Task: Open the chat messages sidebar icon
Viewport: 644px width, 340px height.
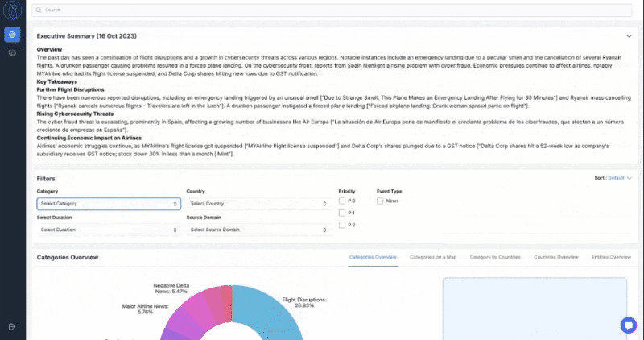Action: (x=12, y=53)
